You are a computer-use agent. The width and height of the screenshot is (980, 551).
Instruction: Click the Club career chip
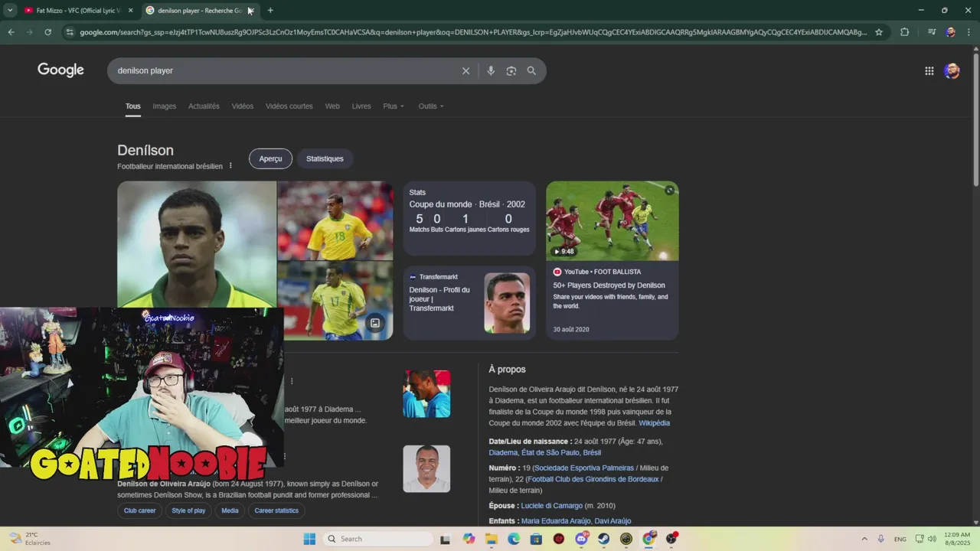(x=140, y=510)
